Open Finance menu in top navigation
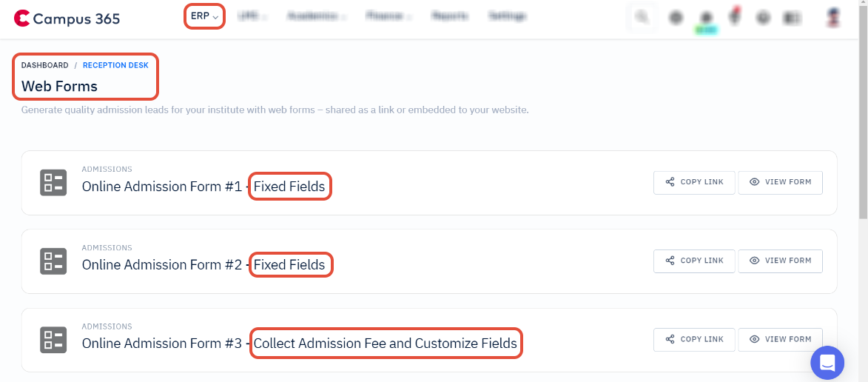Viewport: 868px width, 382px height. pyautogui.click(x=389, y=16)
